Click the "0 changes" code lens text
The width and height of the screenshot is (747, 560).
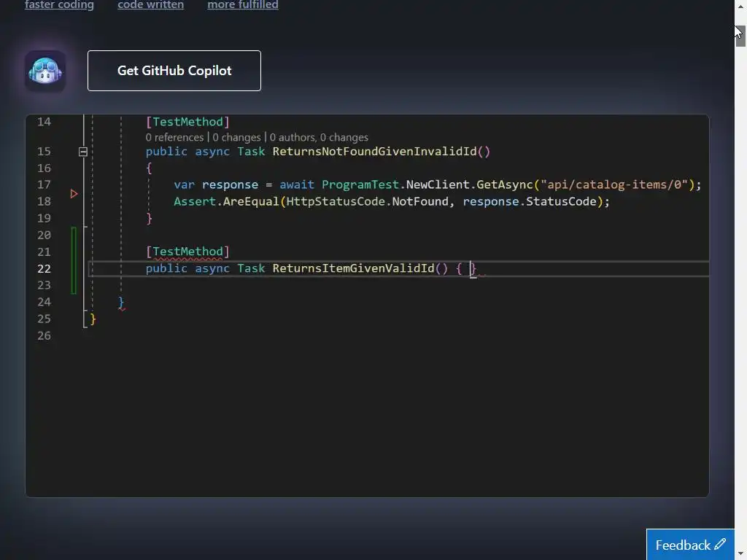click(236, 138)
